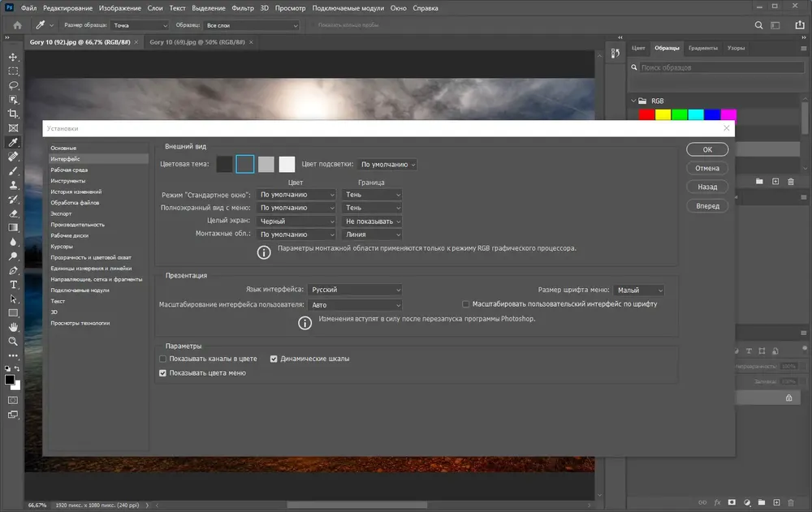Select the Type tool

click(14, 285)
